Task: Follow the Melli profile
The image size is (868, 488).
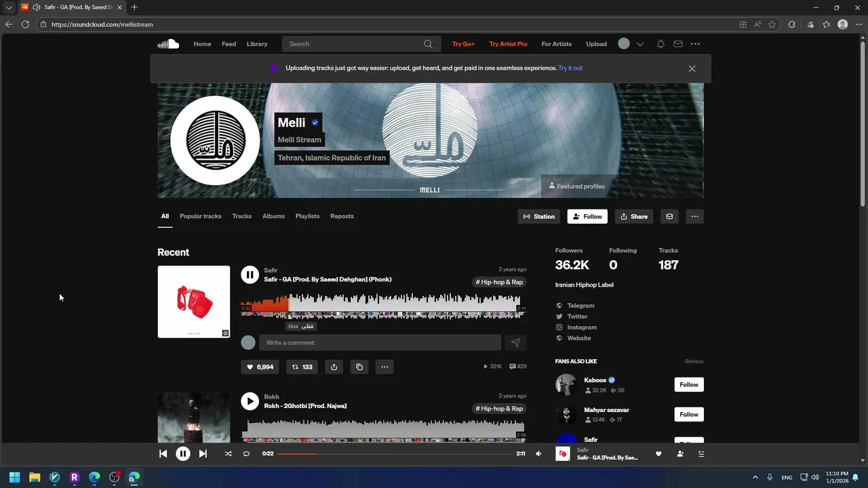Action: (587, 216)
